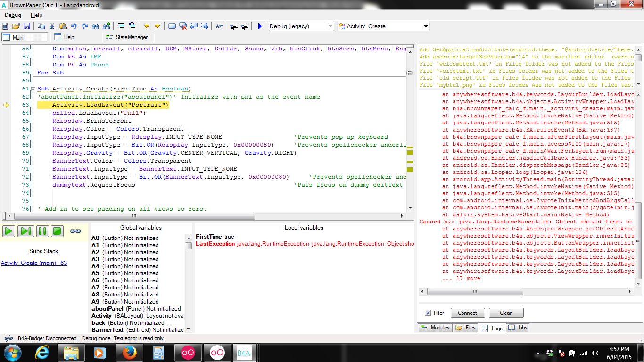Image resolution: width=644 pixels, height=362 pixels.
Task: Toggle the Filter checkbox in Logs
Action: [x=428, y=313]
